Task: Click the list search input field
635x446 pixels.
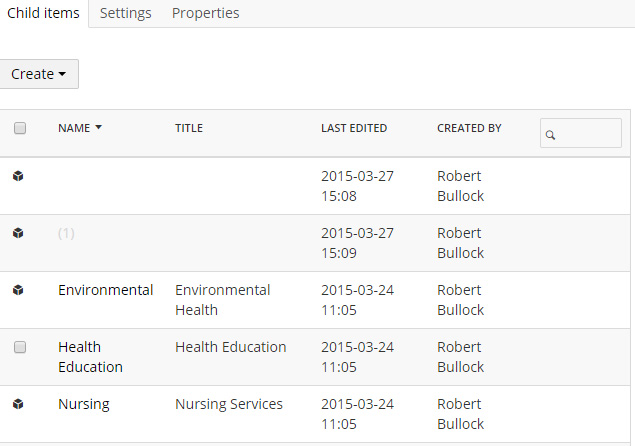Action: pos(581,133)
